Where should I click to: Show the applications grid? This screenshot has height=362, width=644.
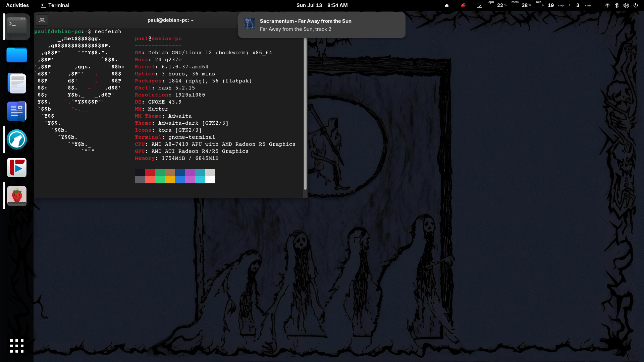click(17, 346)
